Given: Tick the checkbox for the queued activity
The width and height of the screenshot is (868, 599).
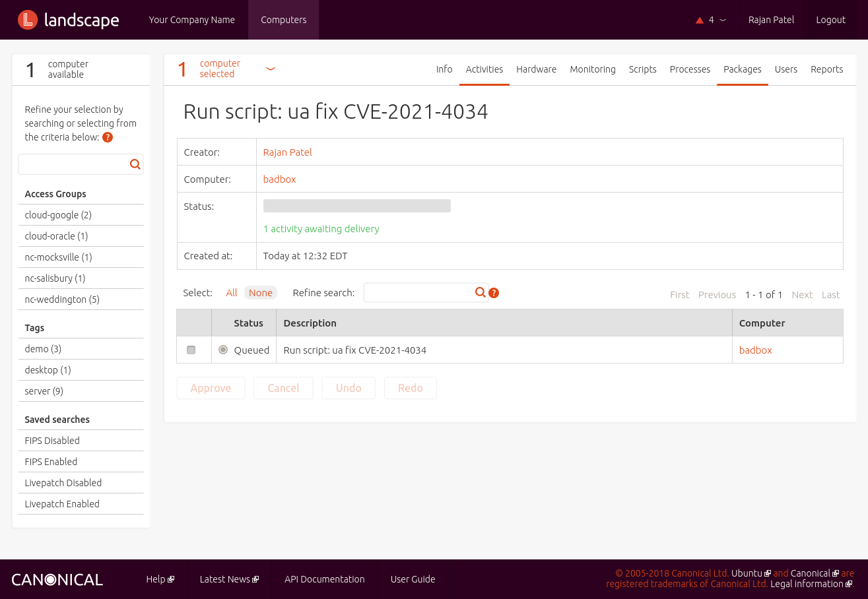Looking at the screenshot, I should point(191,350).
